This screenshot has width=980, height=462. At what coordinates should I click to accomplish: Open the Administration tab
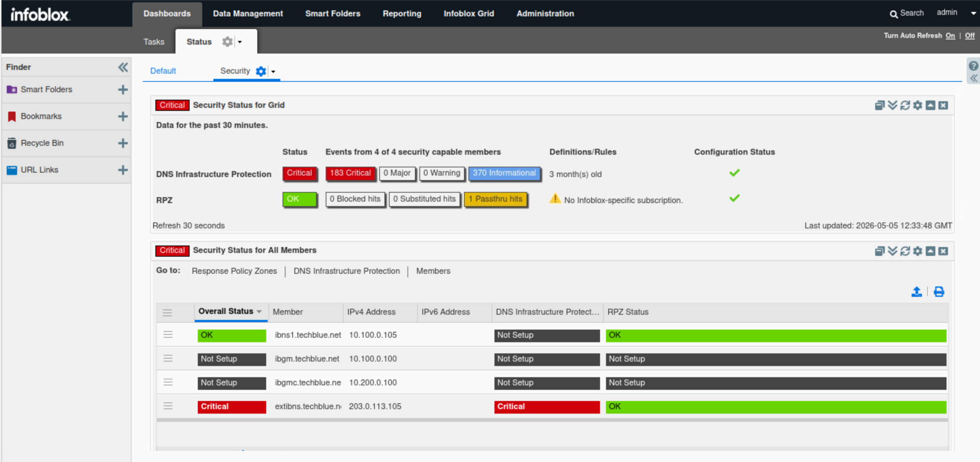[545, 14]
